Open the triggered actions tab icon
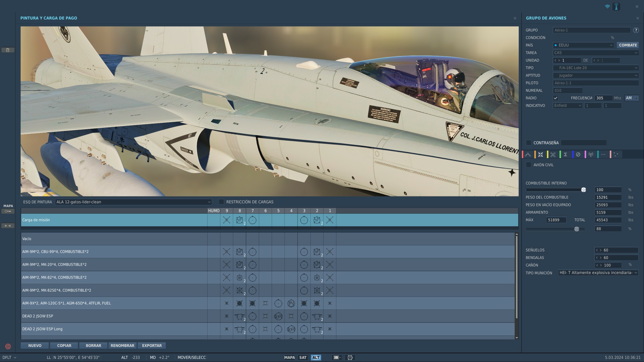The width and height of the screenshot is (644, 362). point(553,155)
